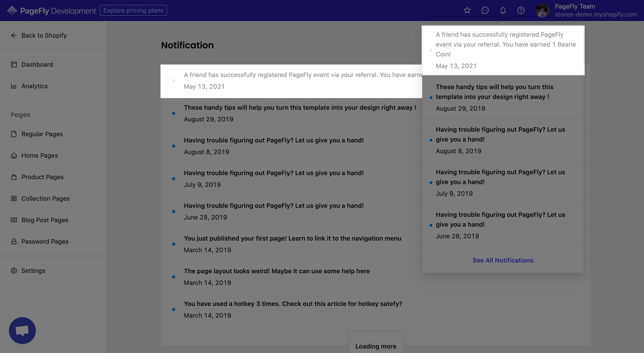Open main list June 28, 2019 notification
Image resolution: width=644 pixels, height=353 pixels.
tap(292, 211)
